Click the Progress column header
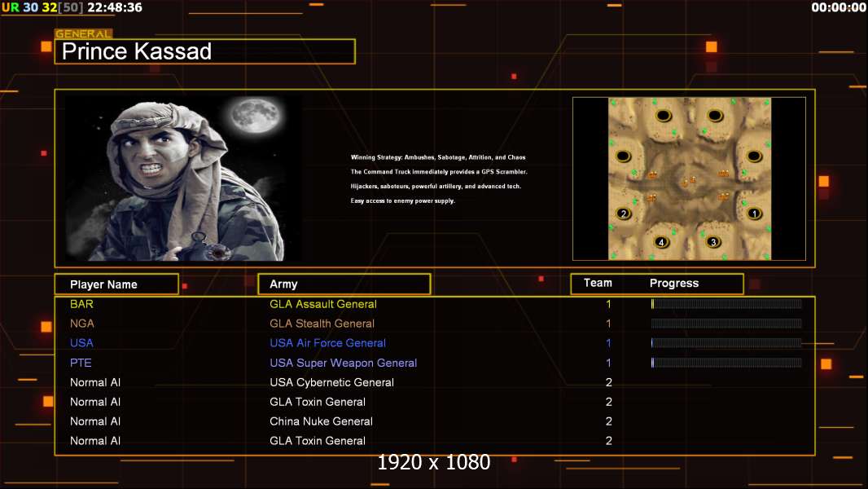Screen dimensions: 868x489 (673, 283)
